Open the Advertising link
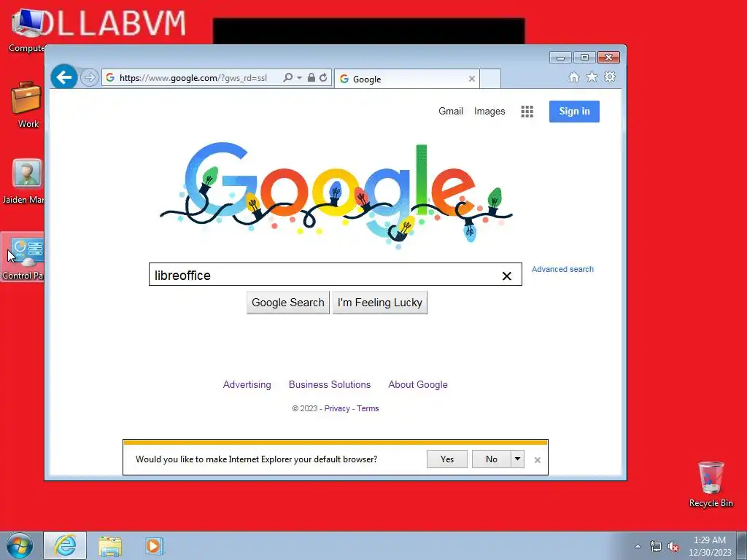 (x=247, y=384)
